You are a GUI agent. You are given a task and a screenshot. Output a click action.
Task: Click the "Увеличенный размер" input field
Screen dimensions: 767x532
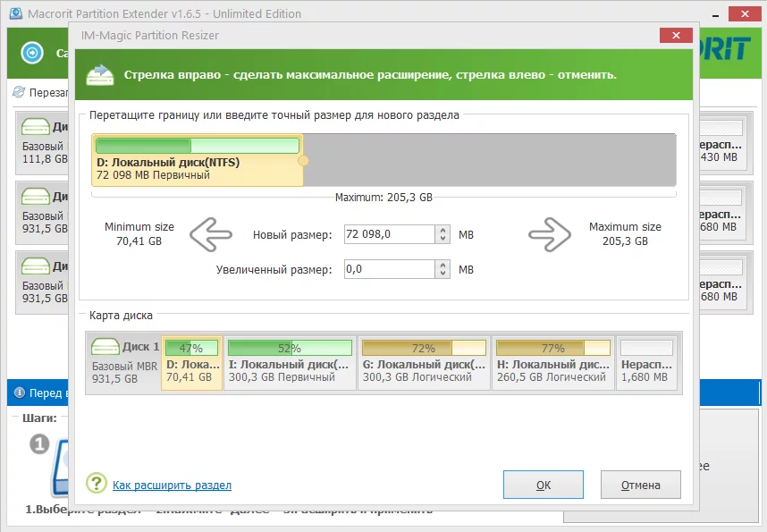(x=390, y=269)
